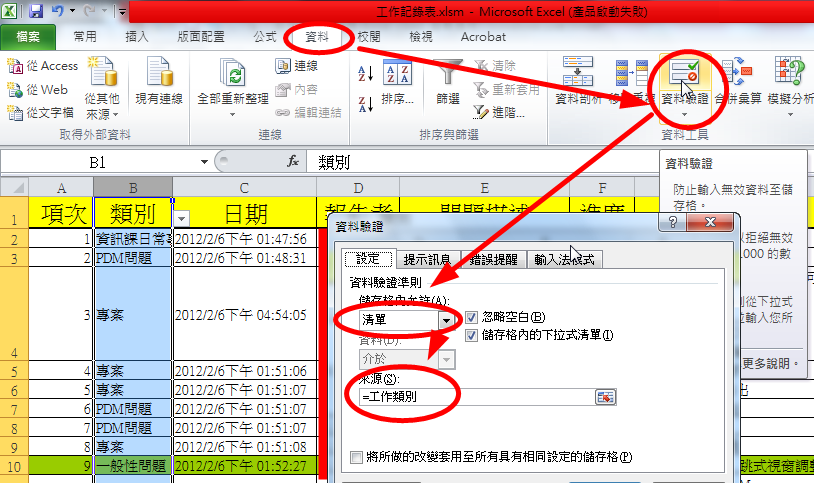Click 現有連線 existing connections
Image resolution: width=814 pixels, height=483 pixels.
pos(159,80)
